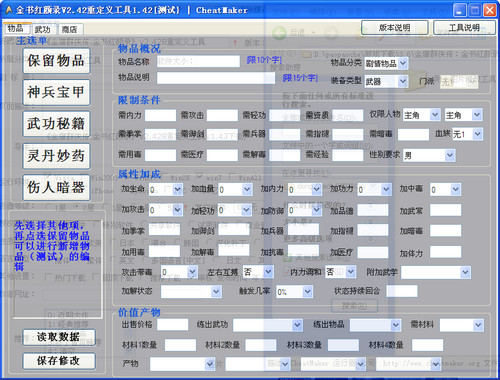Click the 版本说明 button
The width and height of the screenshot is (500, 380).
point(394,28)
